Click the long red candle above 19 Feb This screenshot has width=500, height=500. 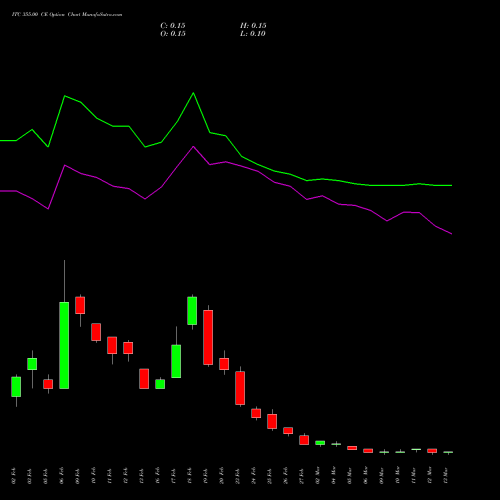(x=208, y=337)
